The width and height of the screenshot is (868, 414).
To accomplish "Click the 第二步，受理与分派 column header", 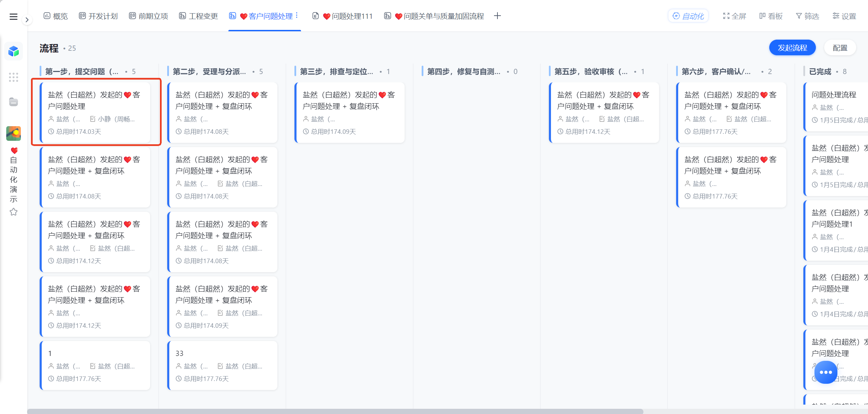I will click(x=209, y=72).
